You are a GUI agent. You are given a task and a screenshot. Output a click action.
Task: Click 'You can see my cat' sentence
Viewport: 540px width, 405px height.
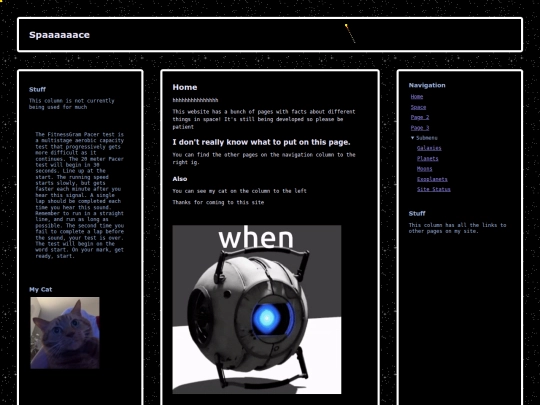[239, 191]
